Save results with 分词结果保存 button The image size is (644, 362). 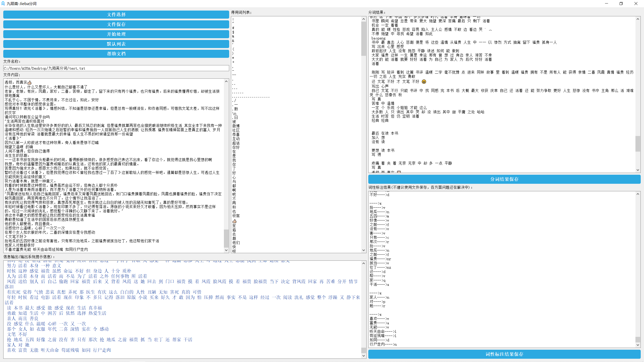[504, 179]
